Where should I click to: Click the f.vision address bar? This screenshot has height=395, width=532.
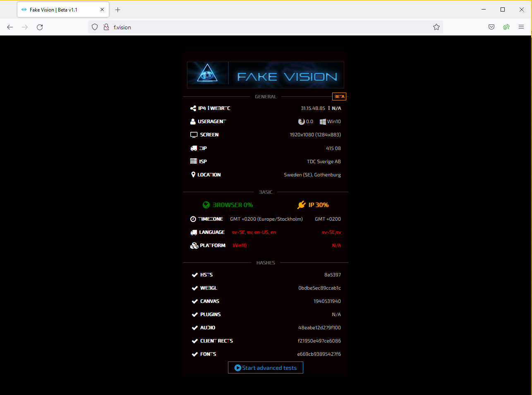(x=265, y=27)
